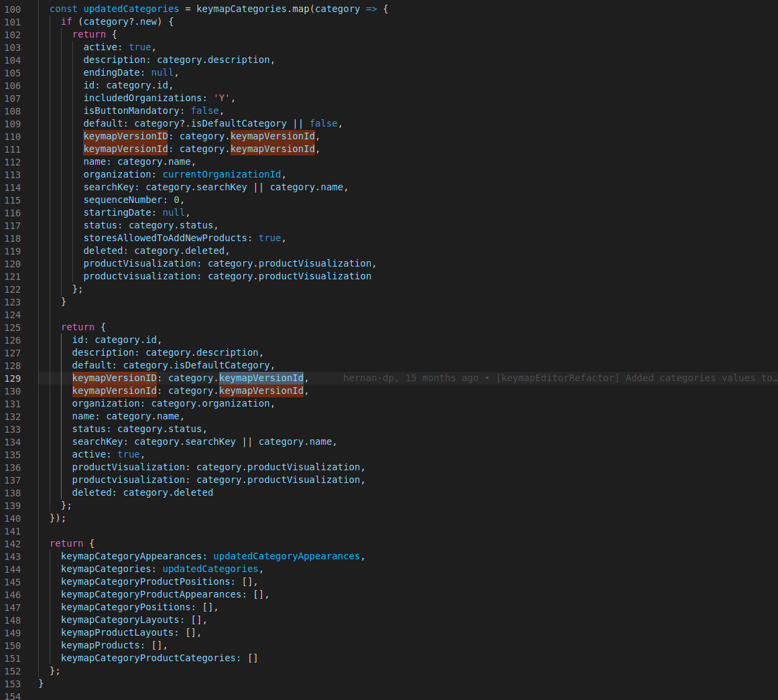The height and width of the screenshot is (700, 778).
Task: Click isButtonMandatory false value
Action: pos(204,111)
